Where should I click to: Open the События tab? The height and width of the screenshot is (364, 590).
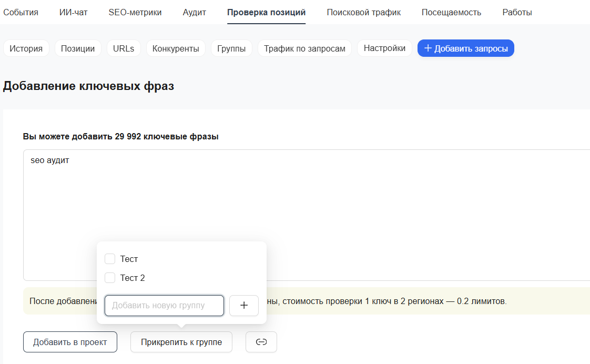tap(21, 12)
